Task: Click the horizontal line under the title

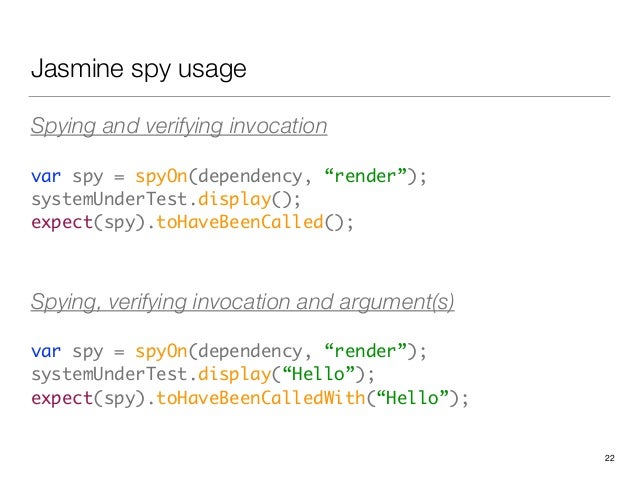Action: [319, 96]
